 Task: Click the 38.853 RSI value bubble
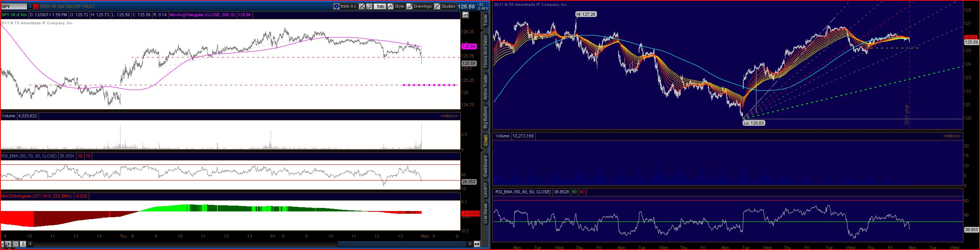(972, 229)
